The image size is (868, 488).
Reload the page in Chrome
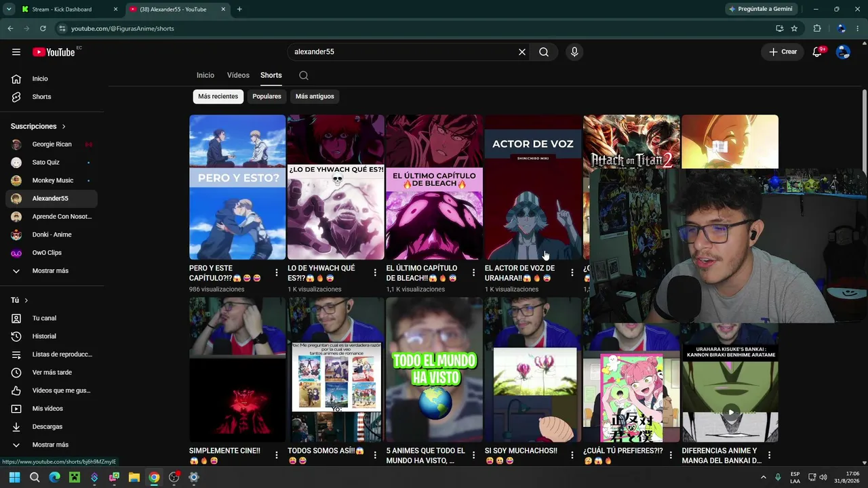click(x=43, y=28)
